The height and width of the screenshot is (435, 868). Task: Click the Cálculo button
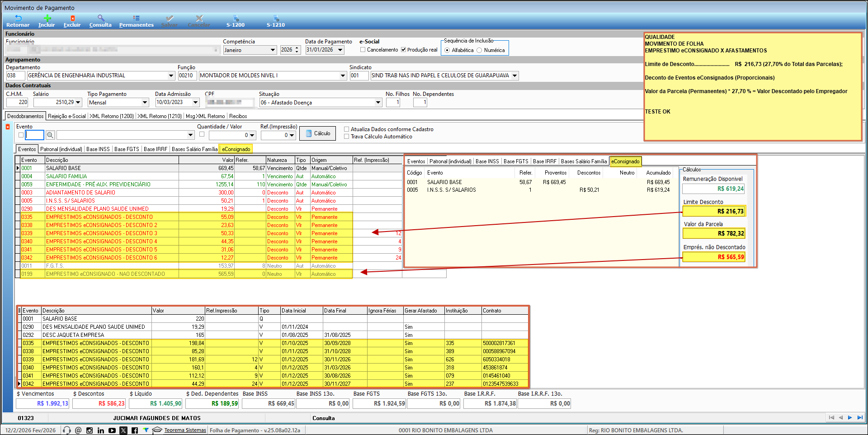[317, 133]
